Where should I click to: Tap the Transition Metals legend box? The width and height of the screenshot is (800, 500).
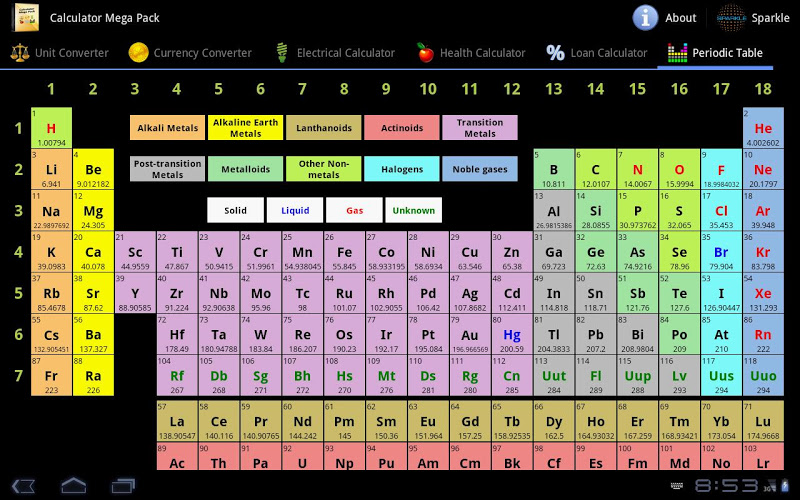tap(480, 128)
